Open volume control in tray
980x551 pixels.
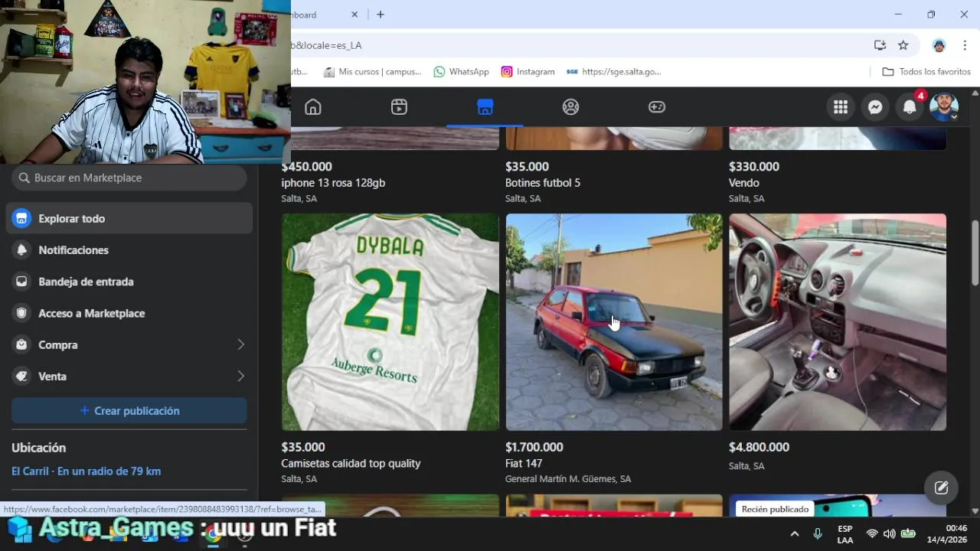tap(889, 533)
